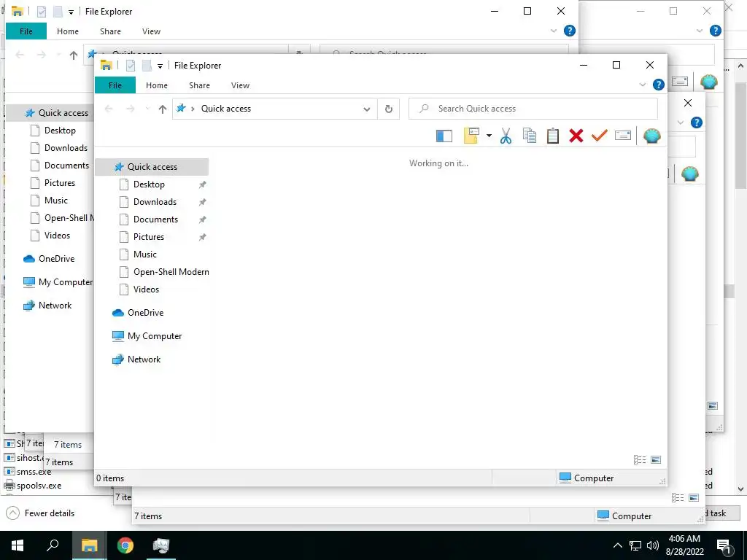Image resolution: width=747 pixels, height=560 pixels.
Task: Show hidden system tray icons
Action: coord(617,545)
